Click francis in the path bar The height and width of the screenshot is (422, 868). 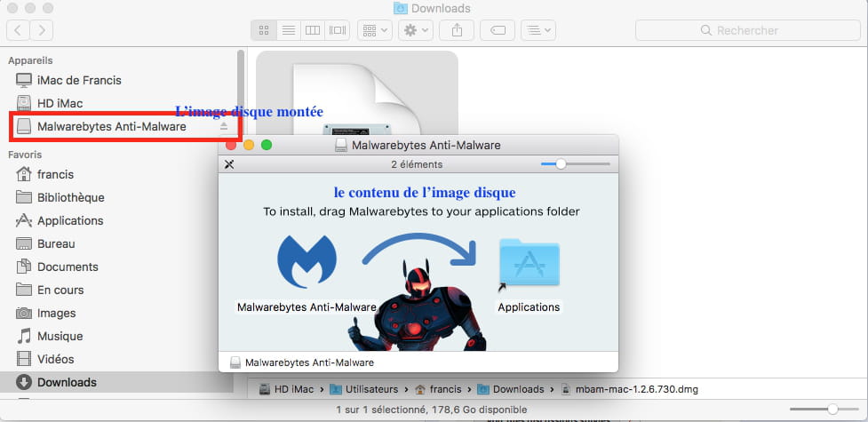[438, 389]
